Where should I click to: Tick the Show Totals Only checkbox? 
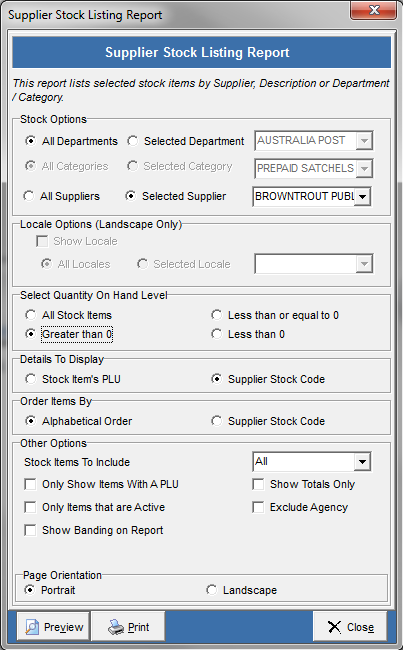[258, 484]
